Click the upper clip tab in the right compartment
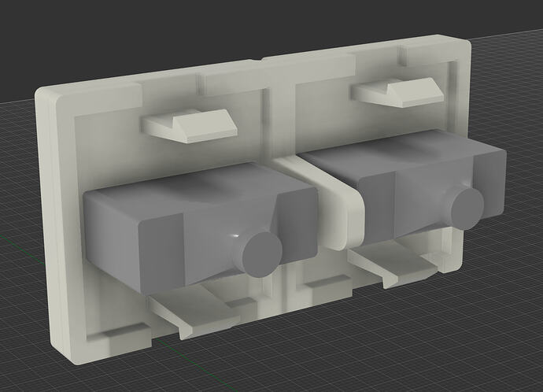 click(393, 94)
